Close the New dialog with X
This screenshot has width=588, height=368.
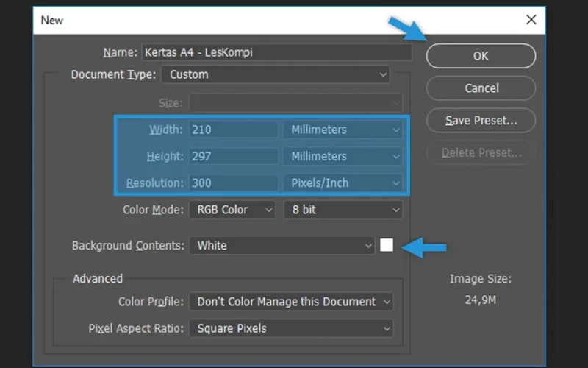coord(531,20)
